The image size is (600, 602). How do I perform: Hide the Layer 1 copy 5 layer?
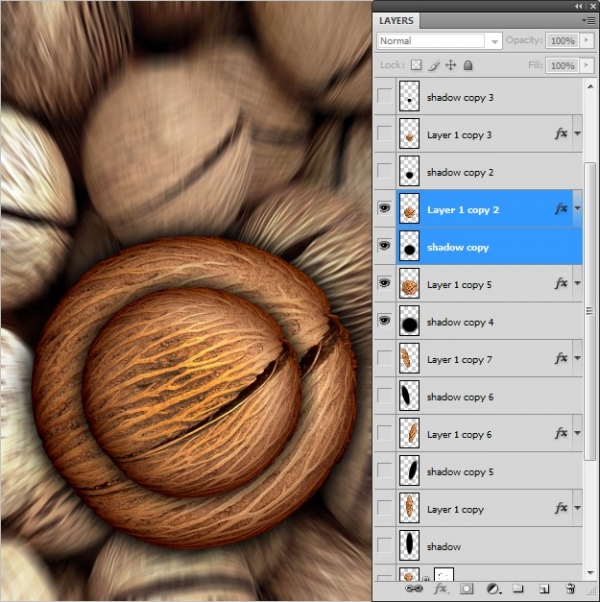coord(385,283)
